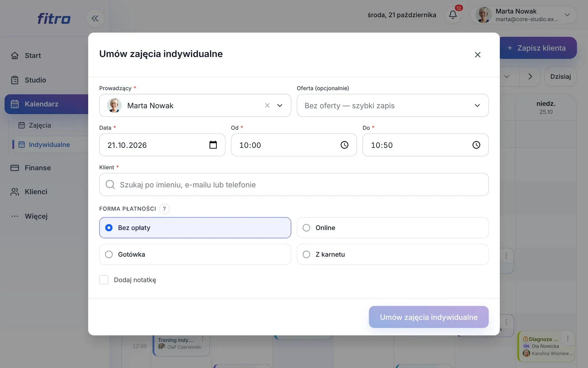Jump to Dzisiaj in calendar

click(560, 77)
